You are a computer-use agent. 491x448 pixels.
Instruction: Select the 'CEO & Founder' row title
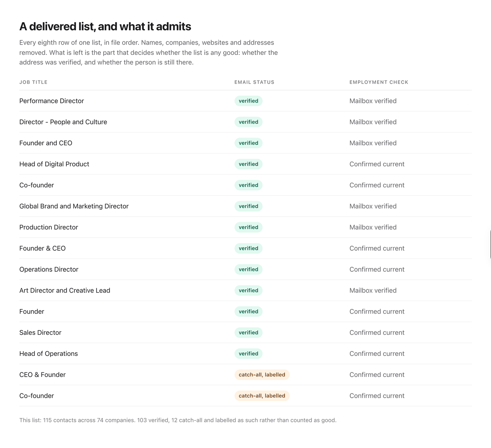(x=43, y=375)
